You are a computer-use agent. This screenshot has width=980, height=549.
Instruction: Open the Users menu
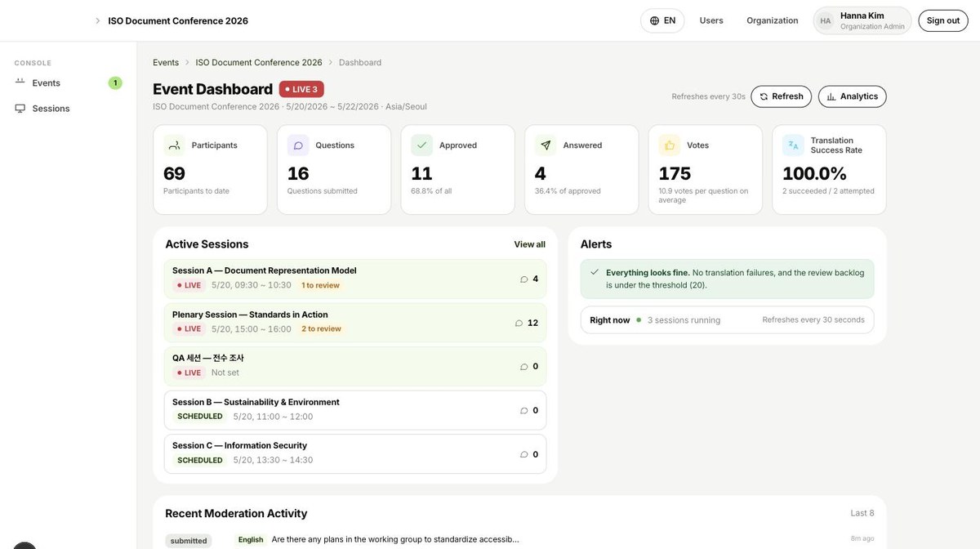pyautogui.click(x=711, y=20)
